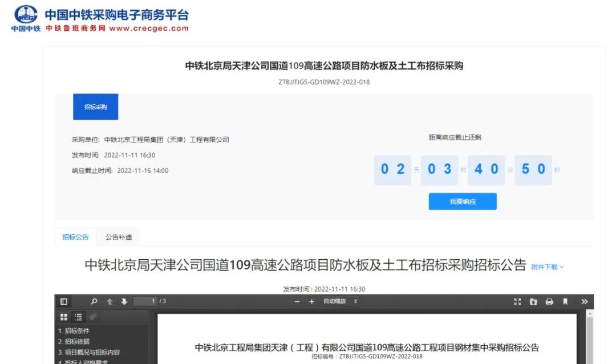This screenshot has width=616, height=364.
Task: Click the countdown days box showing 02
Action: click(392, 169)
